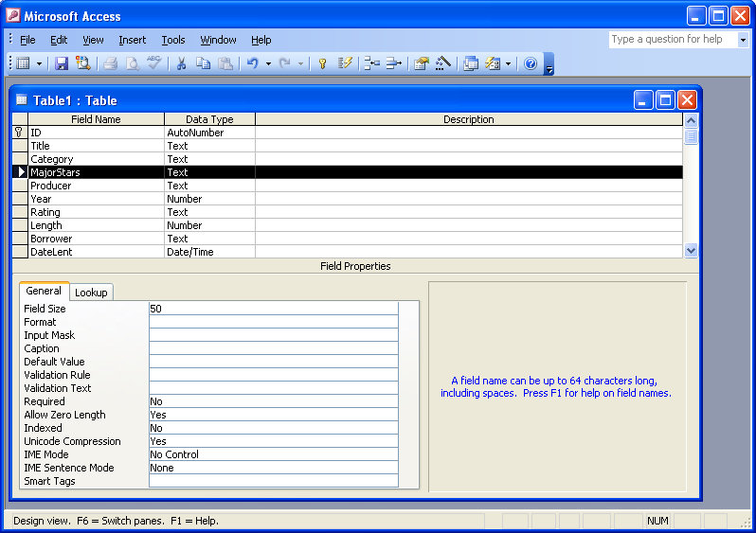Select the General tab

pos(44,291)
